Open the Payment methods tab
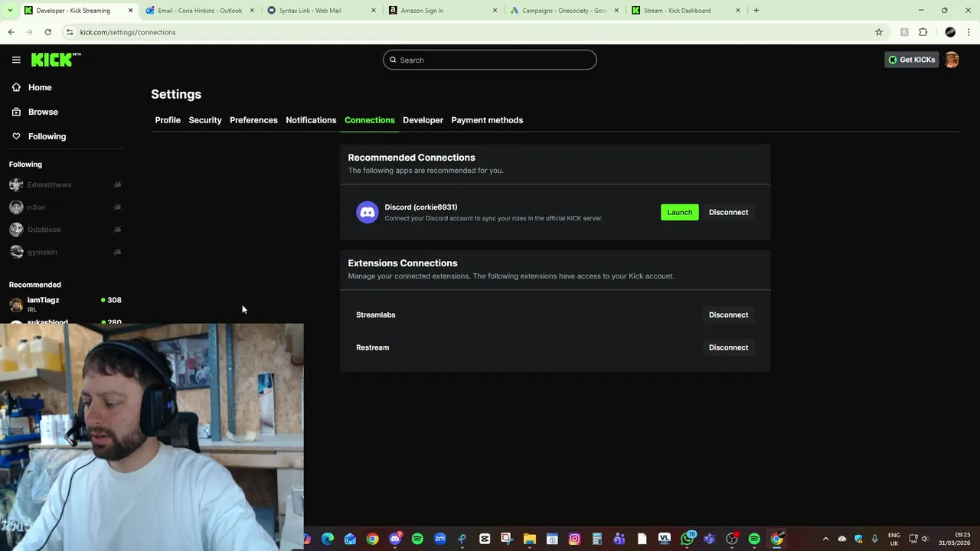The width and height of the screenshot is (980, 551). pos(487,120)
